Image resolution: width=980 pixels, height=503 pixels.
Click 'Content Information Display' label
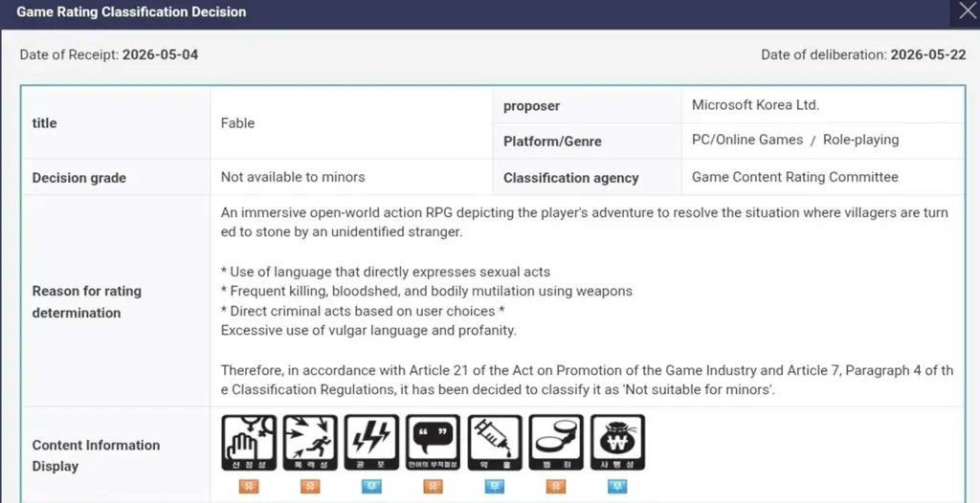click(x=96, y=455)
